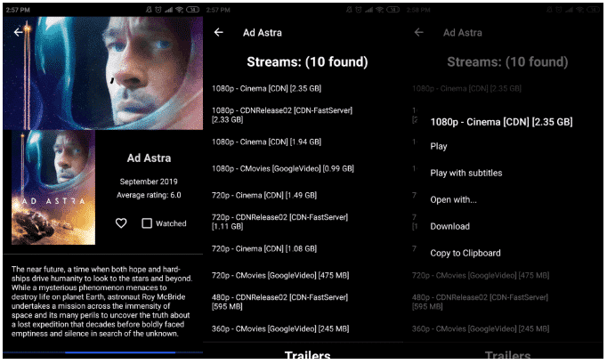Tap the Streams (10 found) heading in the middle screen
607x364 pixels.
tap(307, 62)
